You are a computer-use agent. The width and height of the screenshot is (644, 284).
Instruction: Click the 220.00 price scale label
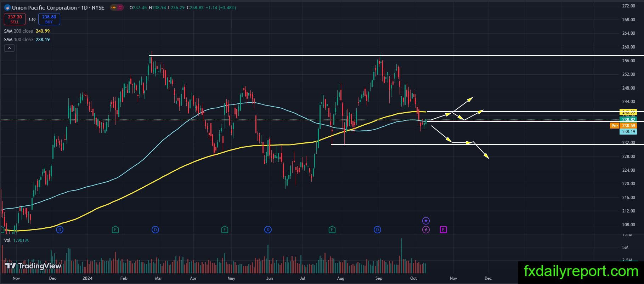point(628,184)
